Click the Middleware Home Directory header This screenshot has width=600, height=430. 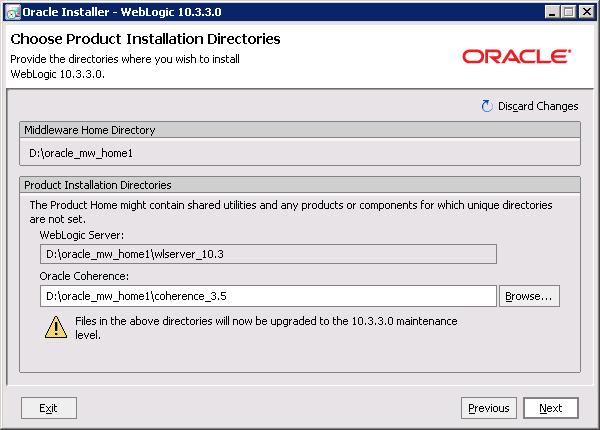click(x=300, y=130)
